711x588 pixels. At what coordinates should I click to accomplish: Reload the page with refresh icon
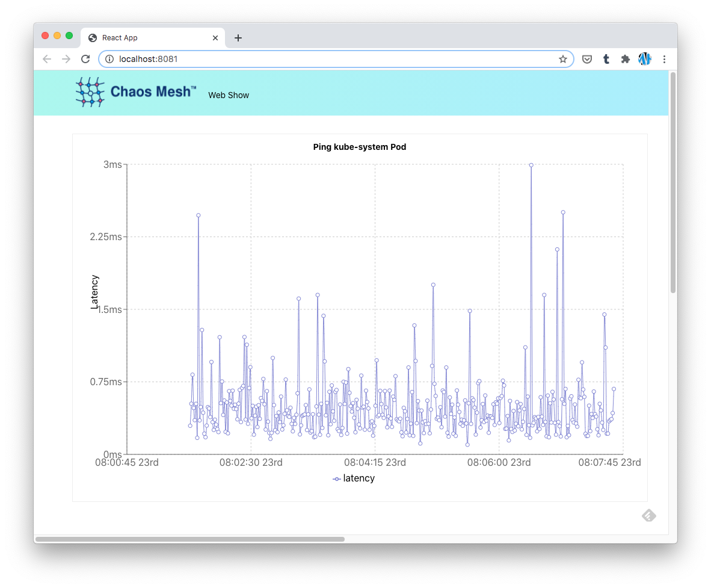[85, 59]
